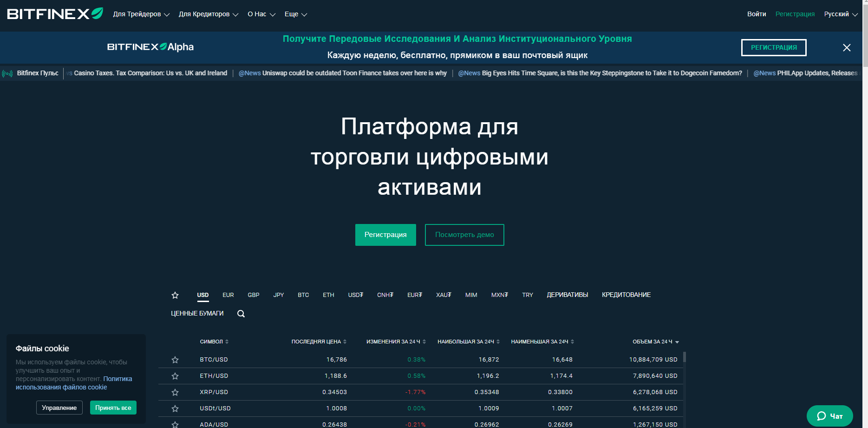This screenshot has height=428, width=868.
Task: Open the ETH/USD trading pair
Action: [214, 376]
